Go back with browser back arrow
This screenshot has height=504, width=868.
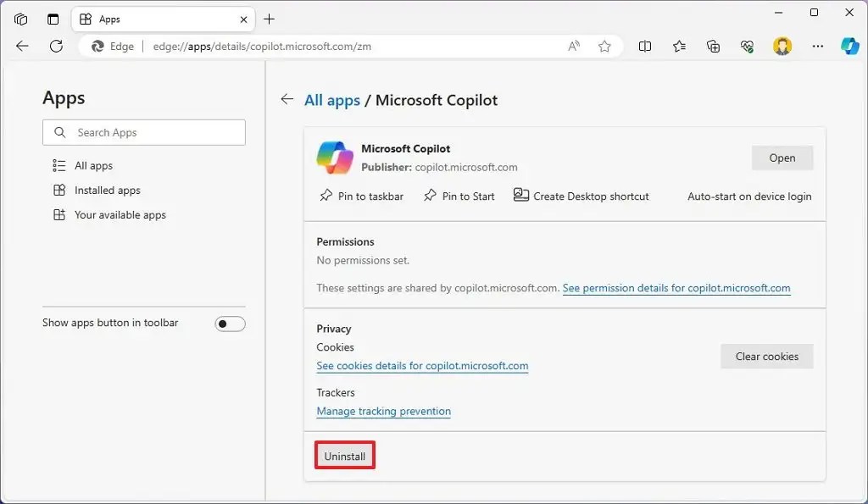(22, 47)
